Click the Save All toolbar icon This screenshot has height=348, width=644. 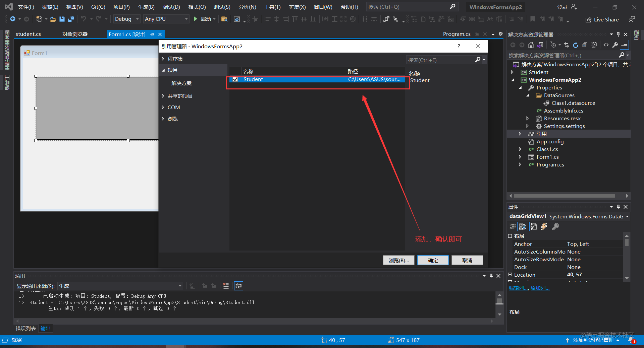pos(71,19)
